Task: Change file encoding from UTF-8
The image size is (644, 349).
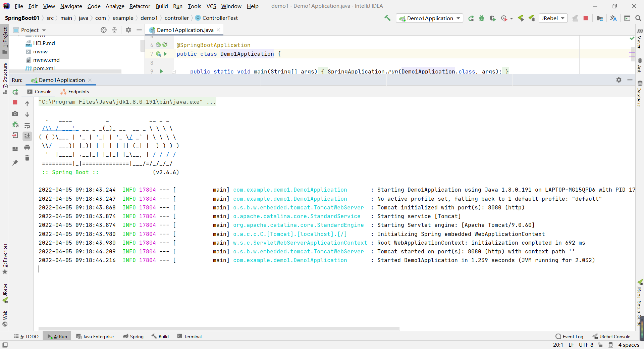Action: coord(586,345)
